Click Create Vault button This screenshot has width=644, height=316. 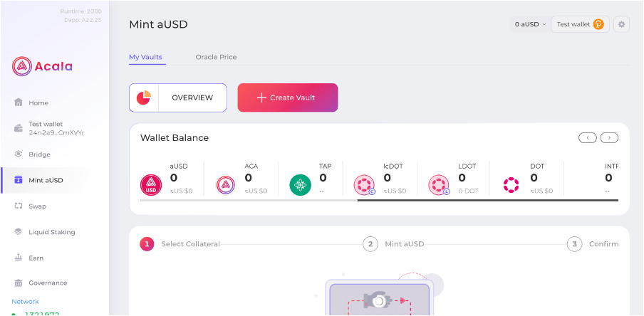pos(288,98)
